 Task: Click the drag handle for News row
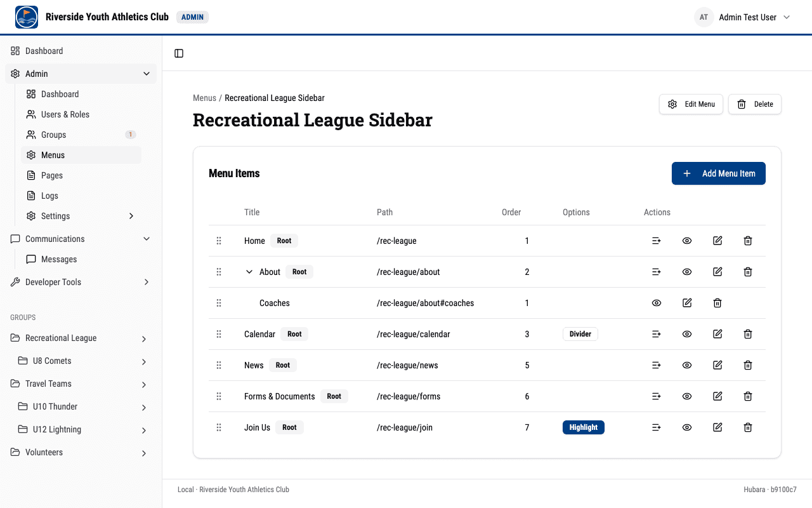[x=219, y=365]
